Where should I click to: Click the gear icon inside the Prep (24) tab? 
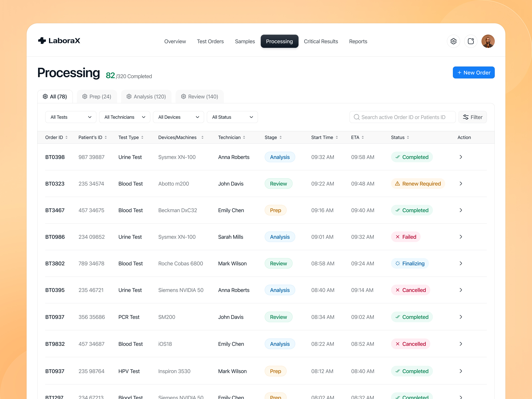(x=85, y=96)
